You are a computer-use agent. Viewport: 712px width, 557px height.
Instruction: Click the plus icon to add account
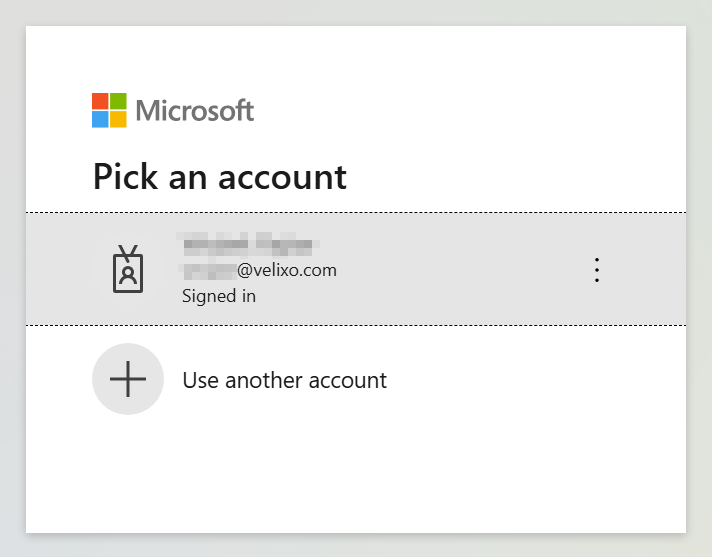point(128,379)
